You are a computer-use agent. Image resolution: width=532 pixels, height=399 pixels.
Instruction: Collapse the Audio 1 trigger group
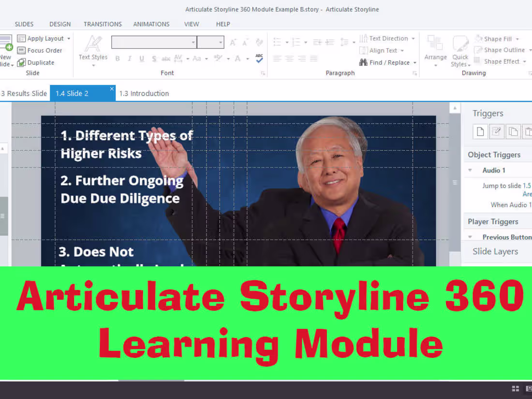[x=470, y=170]
